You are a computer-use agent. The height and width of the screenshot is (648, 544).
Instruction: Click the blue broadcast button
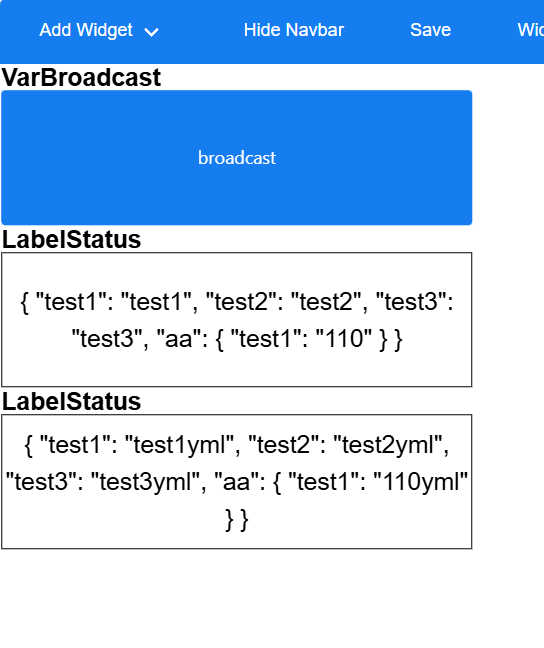click(x=236, y=157)
